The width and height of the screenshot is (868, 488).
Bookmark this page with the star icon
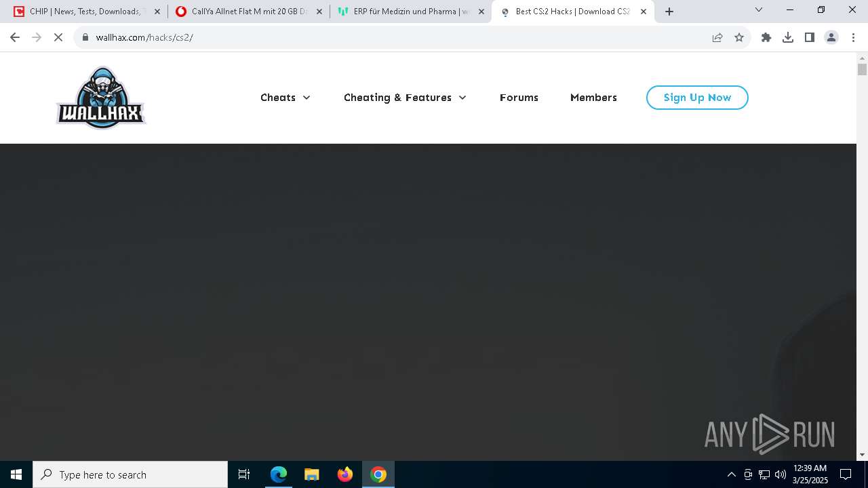739,37
